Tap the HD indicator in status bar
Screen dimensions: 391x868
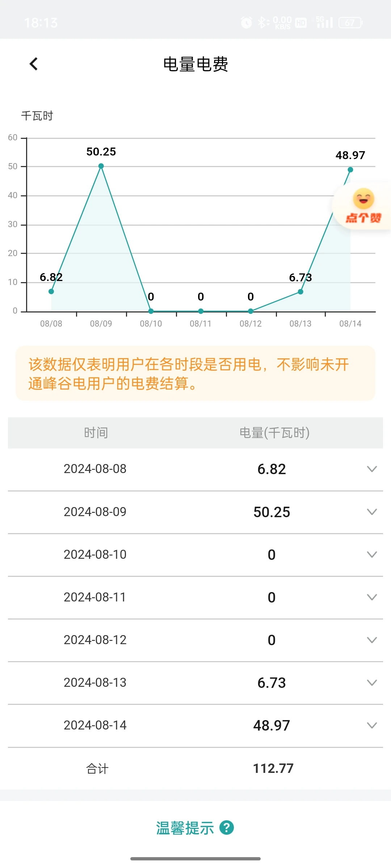tap(300, 23)
